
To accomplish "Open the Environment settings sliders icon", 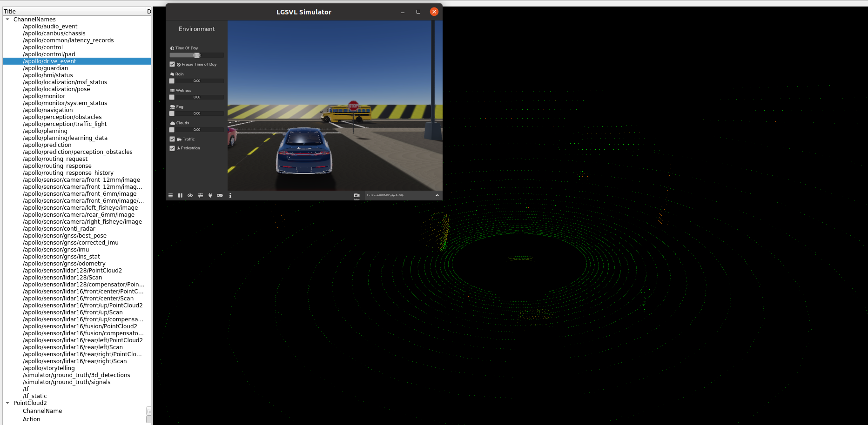I will (x=200, y=195).
